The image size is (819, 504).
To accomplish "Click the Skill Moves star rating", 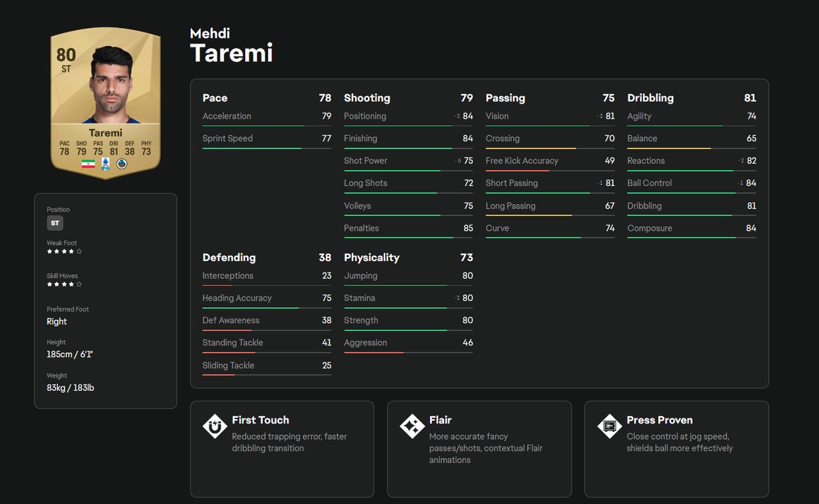I will [64, 284].
